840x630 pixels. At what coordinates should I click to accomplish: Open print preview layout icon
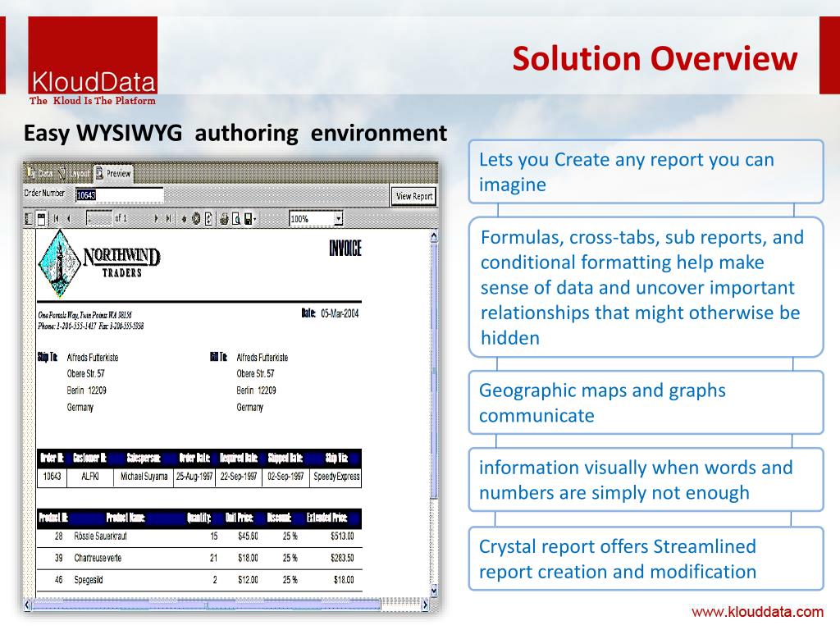tap(236, 218)
